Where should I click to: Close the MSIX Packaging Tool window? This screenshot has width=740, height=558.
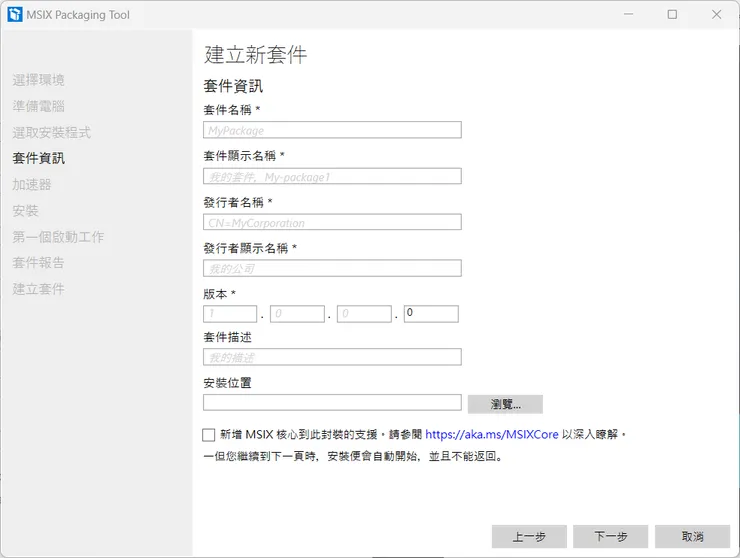(716, 15)
